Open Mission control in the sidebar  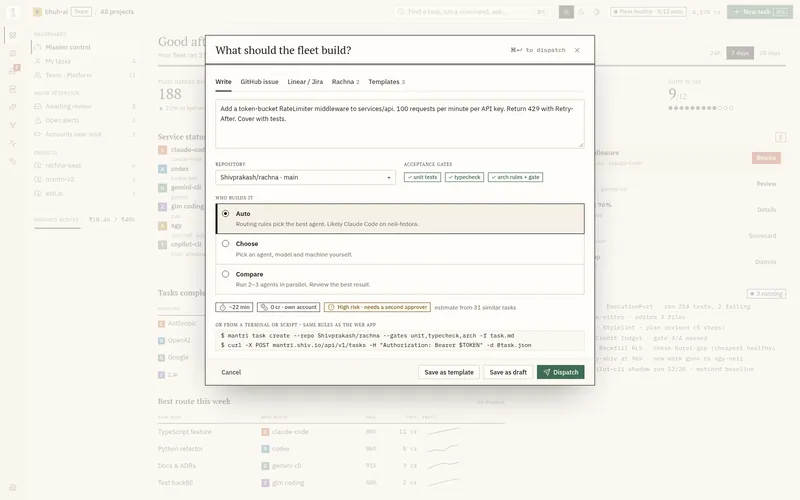click(x=84, y=47)
